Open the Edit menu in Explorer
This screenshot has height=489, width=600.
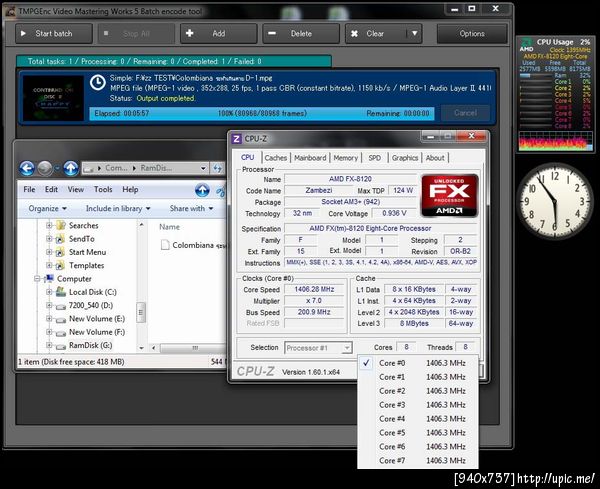[51, 189]
